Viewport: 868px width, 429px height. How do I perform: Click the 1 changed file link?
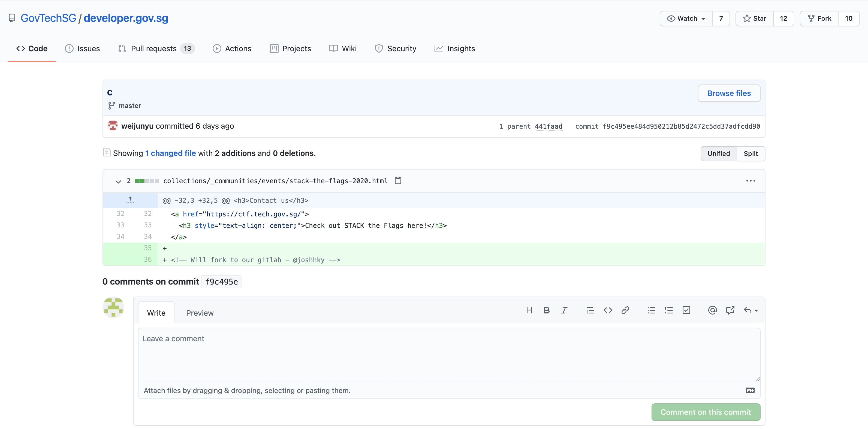click(170, 153)
